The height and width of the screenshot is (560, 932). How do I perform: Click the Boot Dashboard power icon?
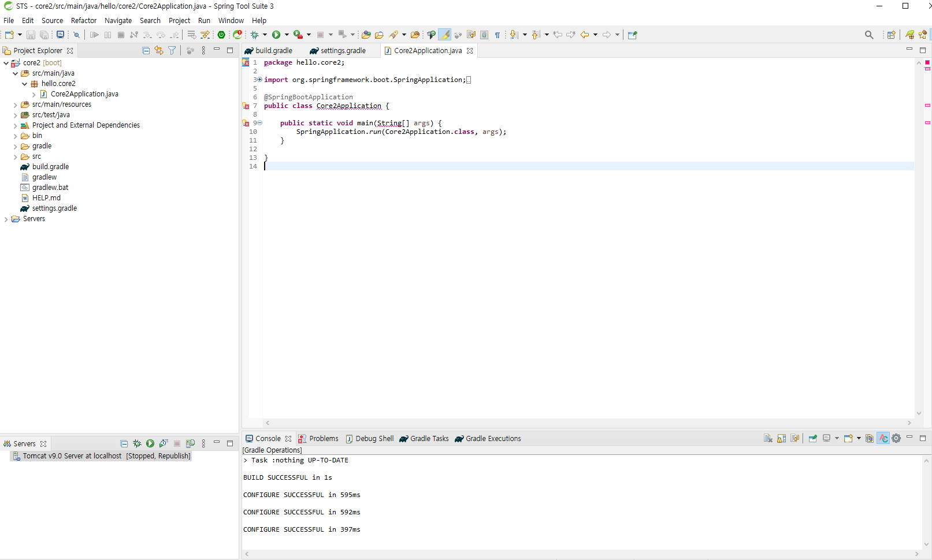pos(221,35)
